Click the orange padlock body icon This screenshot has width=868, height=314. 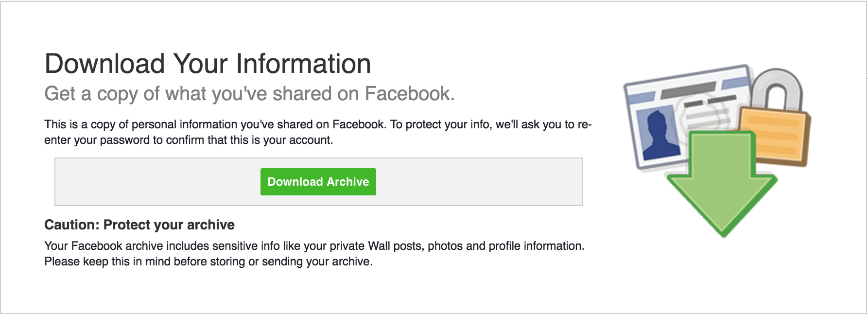[x=774, y=134]
